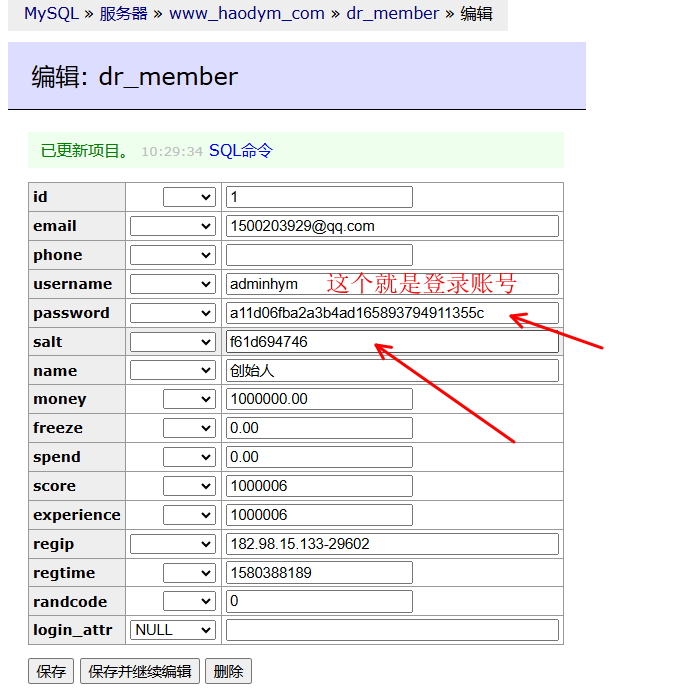The width and height of the screenshot is (676, 696).
Task: Focus the experience value field
Action: (319, 515)
